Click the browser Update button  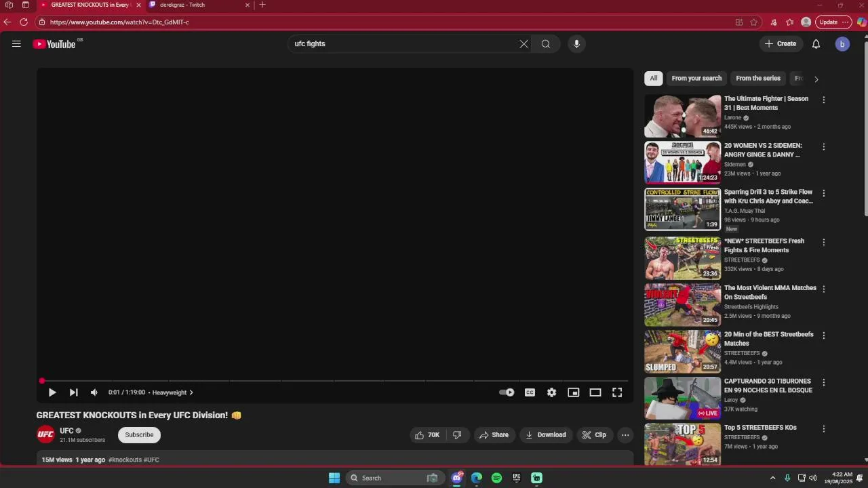tap(833, 22)
